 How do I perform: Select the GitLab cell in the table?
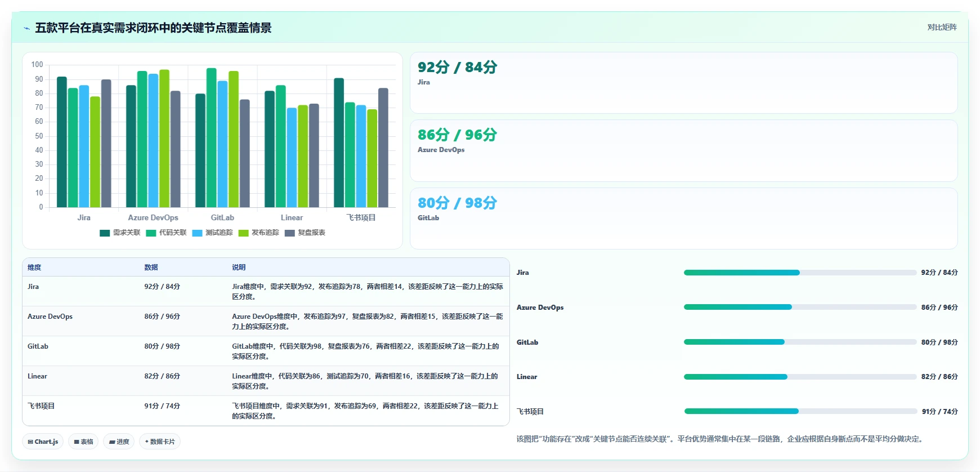pyautogui.click(x=38, y=346)
